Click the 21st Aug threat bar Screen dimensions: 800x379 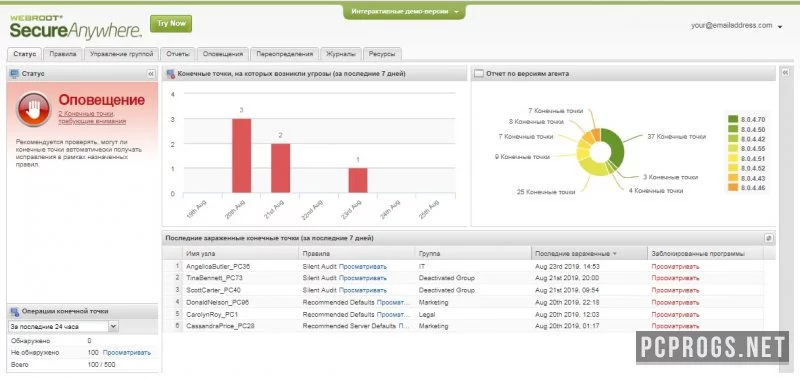(x=280, y=168)
